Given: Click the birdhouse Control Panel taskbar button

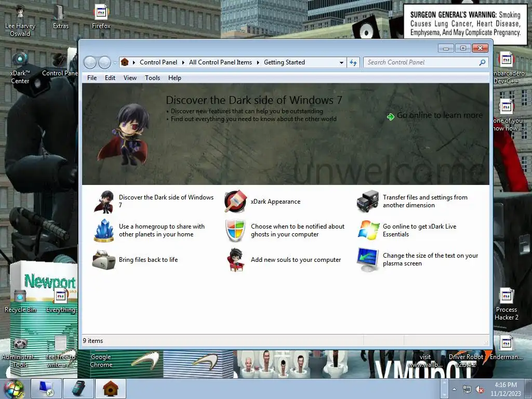Looking at the screenshot, I should [111, 389].
